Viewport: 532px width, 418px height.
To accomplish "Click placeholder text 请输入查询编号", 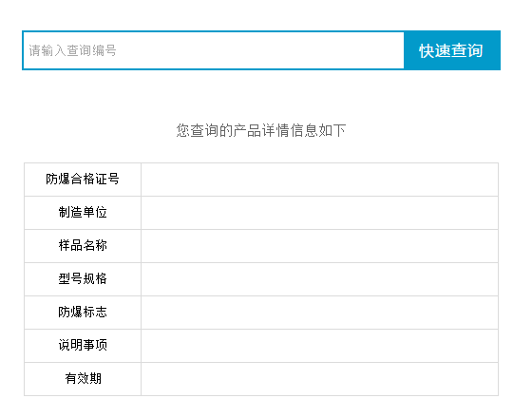I will tap(72, 50).
